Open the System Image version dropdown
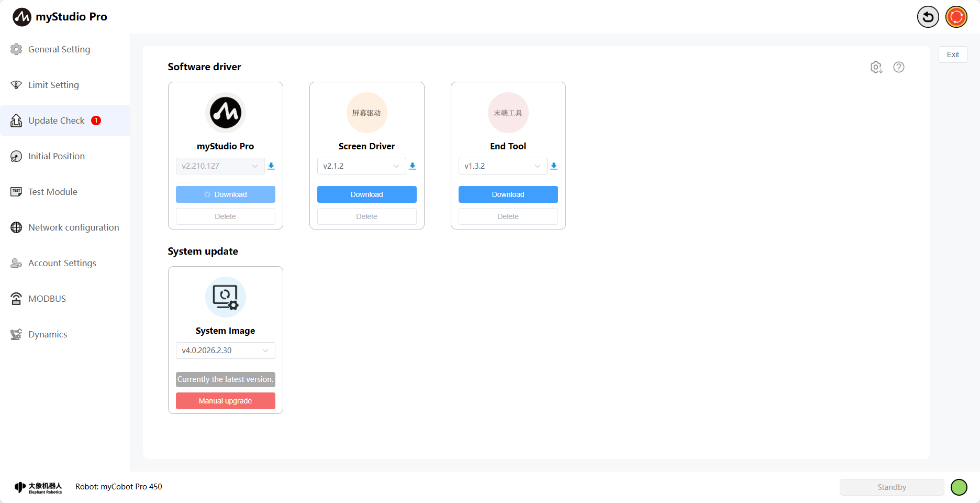This screenshot has width=980, height=503. pyautogui.click(x=225, y=351)
